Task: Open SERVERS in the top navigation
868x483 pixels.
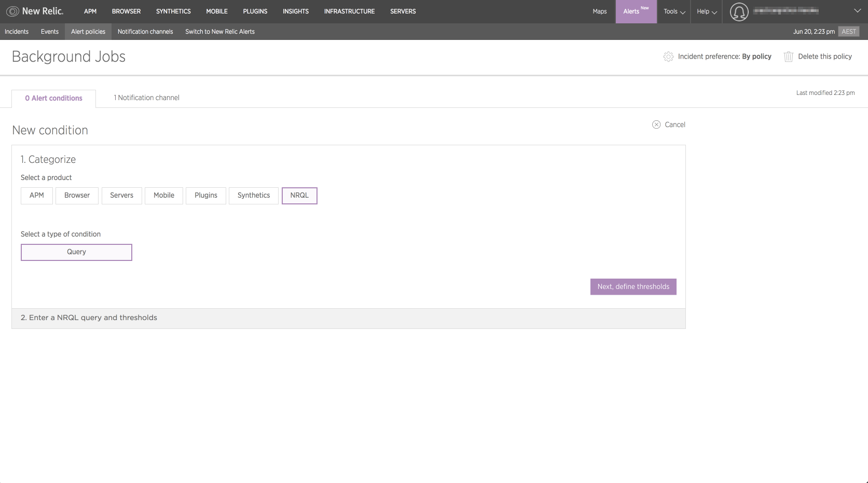Action: pos(403,11)
